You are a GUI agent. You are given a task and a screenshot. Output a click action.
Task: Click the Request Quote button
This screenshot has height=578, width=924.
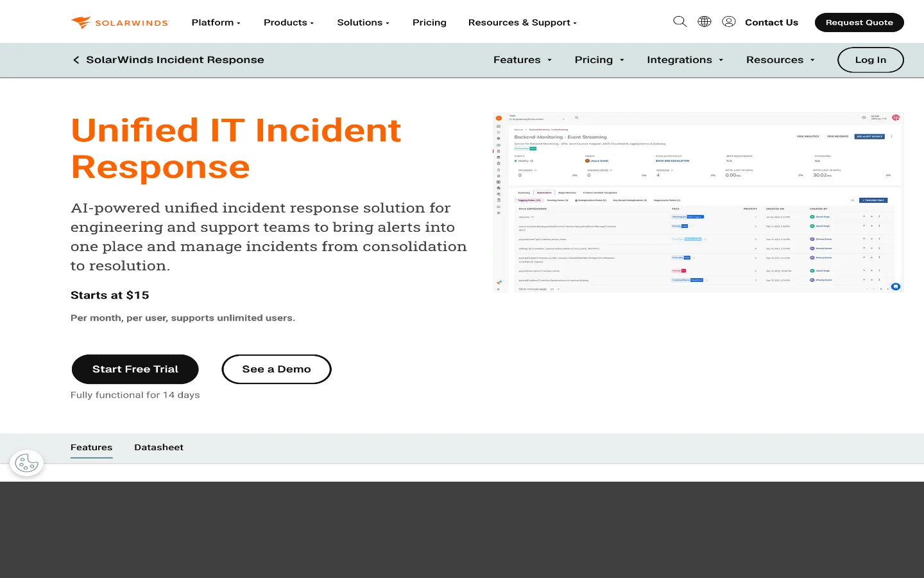point(859,22)
